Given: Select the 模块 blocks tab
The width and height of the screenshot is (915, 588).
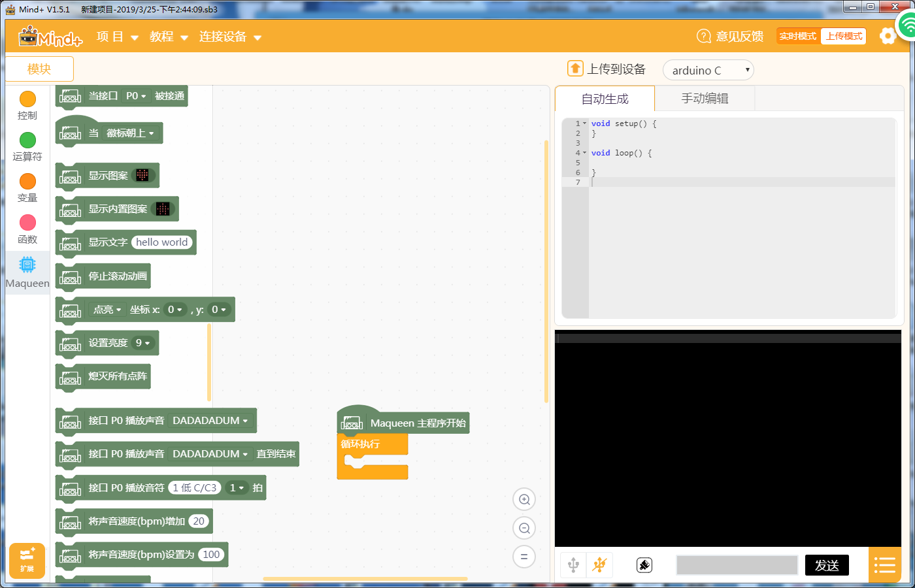Looking at the screenshot, I should click(x=39, y=69).
